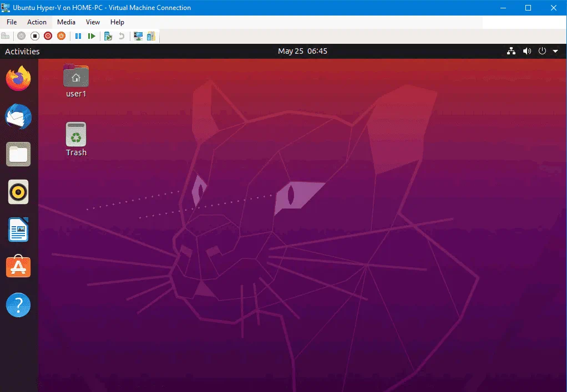567x392 pixels.
Task: Open the Help question mark icon
Action: pyautogui.click(x=18, y=305)
